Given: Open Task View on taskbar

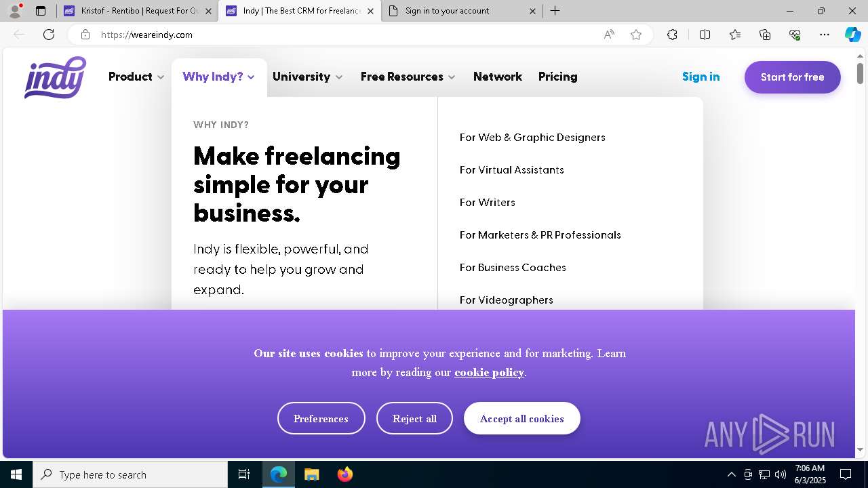Looking at the screenshot, I should 244,474.
